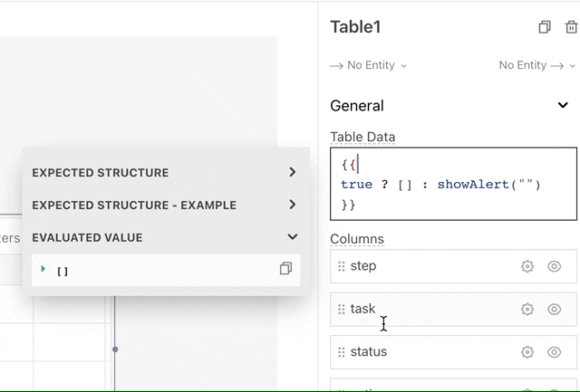Delete Table1 using the trash icon
This screenshot has height=392, width=580.
coord(570,27)
